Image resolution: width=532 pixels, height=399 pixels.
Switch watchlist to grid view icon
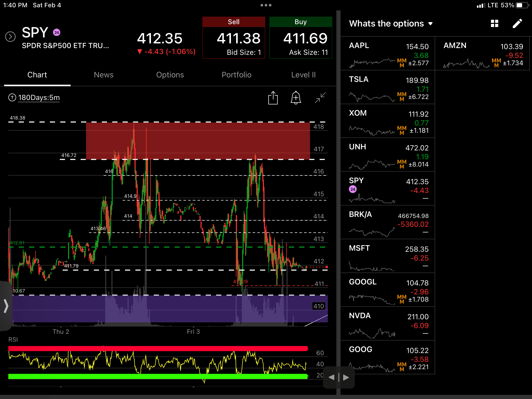[x=495, y=23]
